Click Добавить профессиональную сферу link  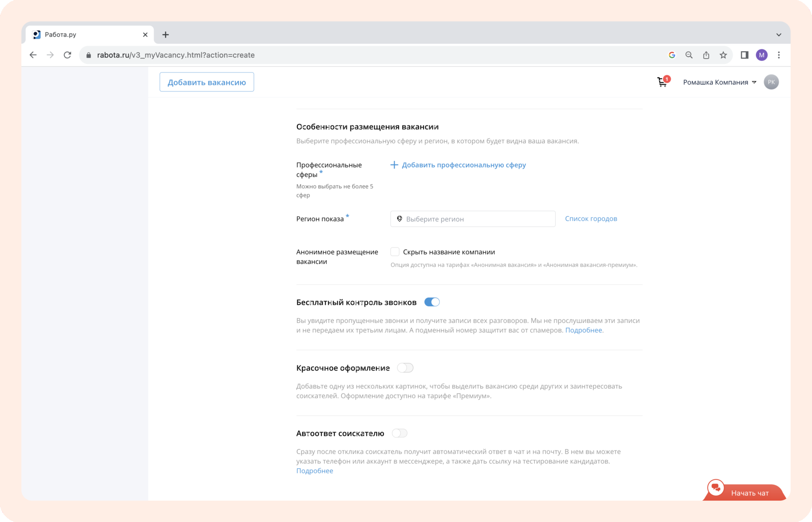point(458,165)
